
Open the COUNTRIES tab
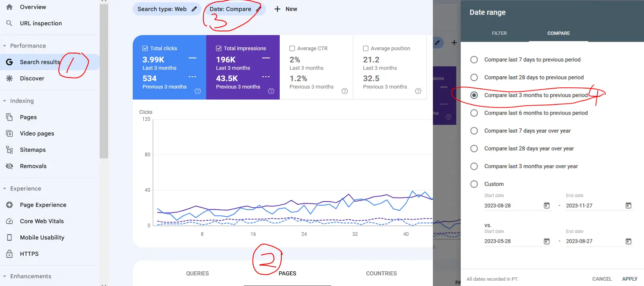[x=381, y=273]
